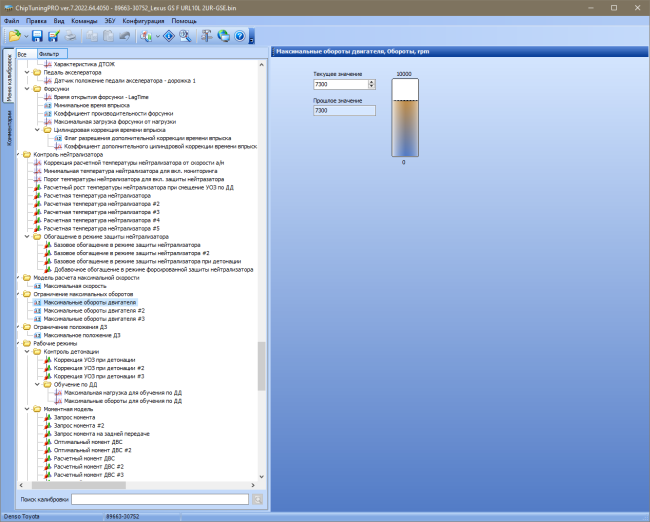This screenshot has width=650, height=522.
Task: Click the globe with monitor icon
Action: [x=223, y=36]
